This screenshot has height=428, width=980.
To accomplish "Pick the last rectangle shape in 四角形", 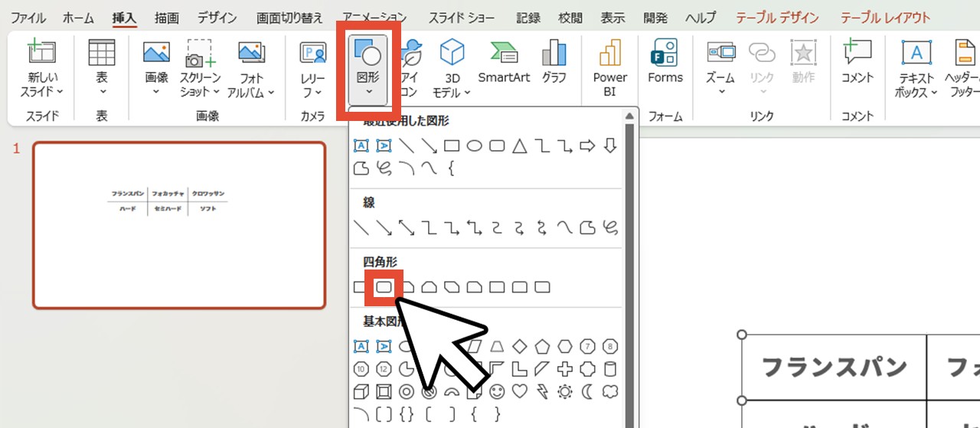I will tap(542, 287).
